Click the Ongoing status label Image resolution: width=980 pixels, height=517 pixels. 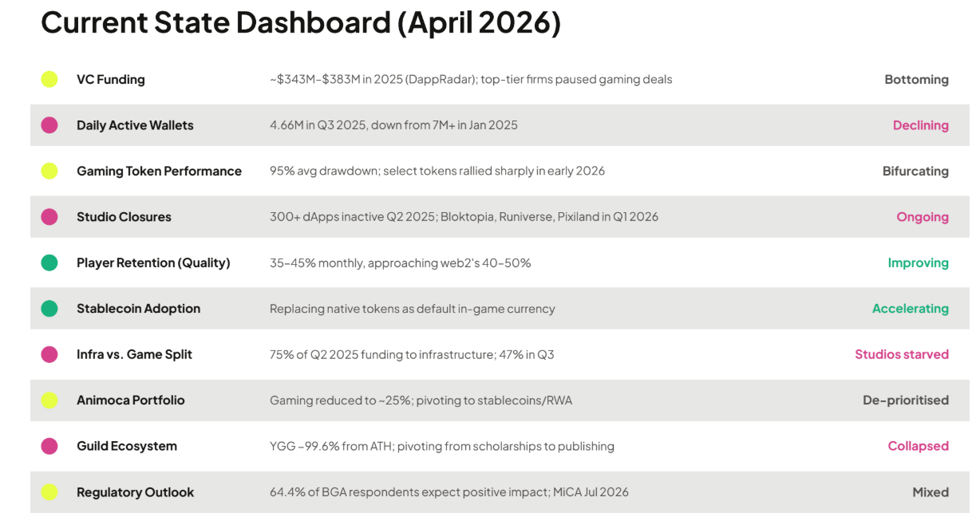(922, 217)
